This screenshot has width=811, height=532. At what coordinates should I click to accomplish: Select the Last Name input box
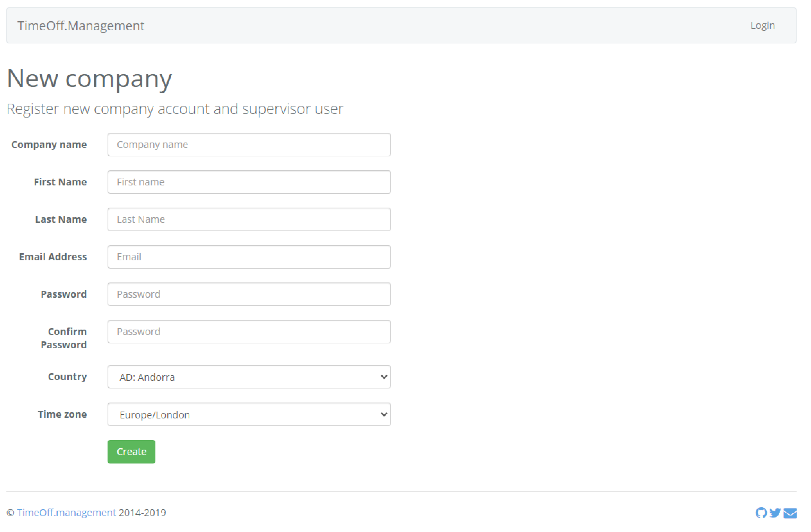[x=249, y=219]
